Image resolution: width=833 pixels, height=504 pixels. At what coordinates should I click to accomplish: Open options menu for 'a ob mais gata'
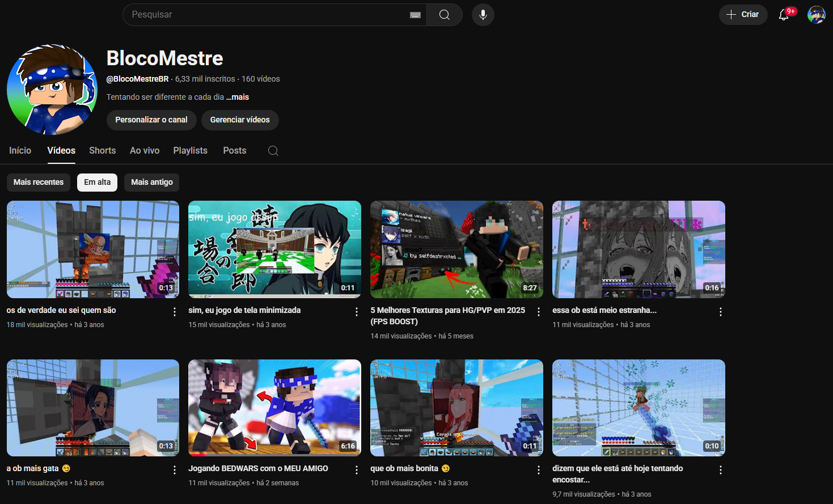click(175, 470)
